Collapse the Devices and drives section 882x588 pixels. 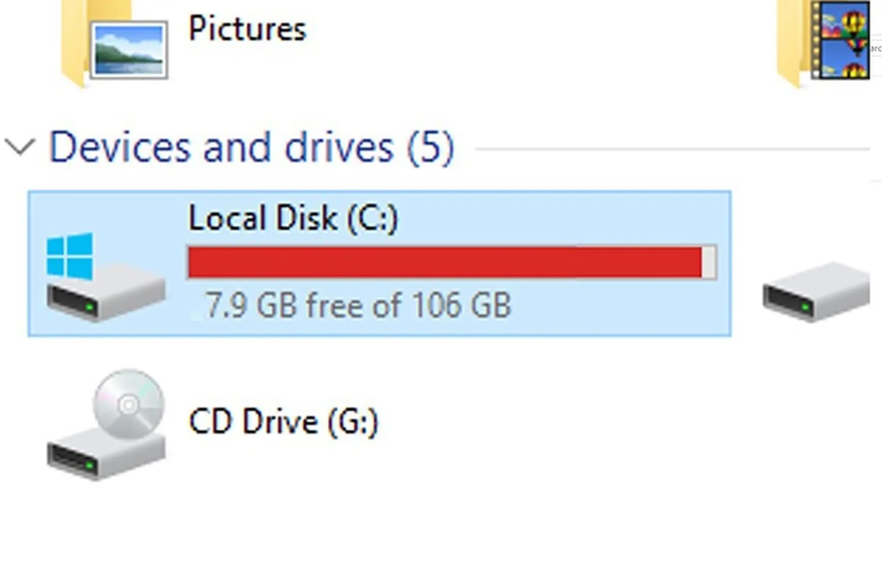[x=19, y=147]
